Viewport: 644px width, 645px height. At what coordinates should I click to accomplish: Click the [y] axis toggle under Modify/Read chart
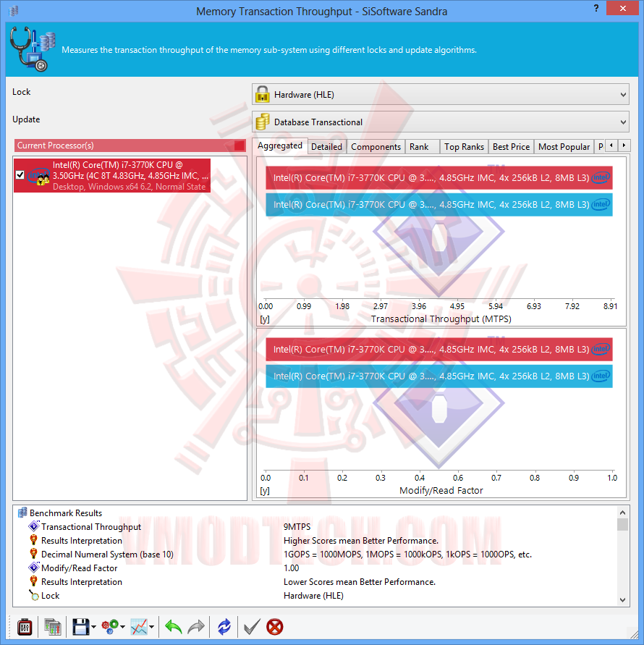coord(265,491)
